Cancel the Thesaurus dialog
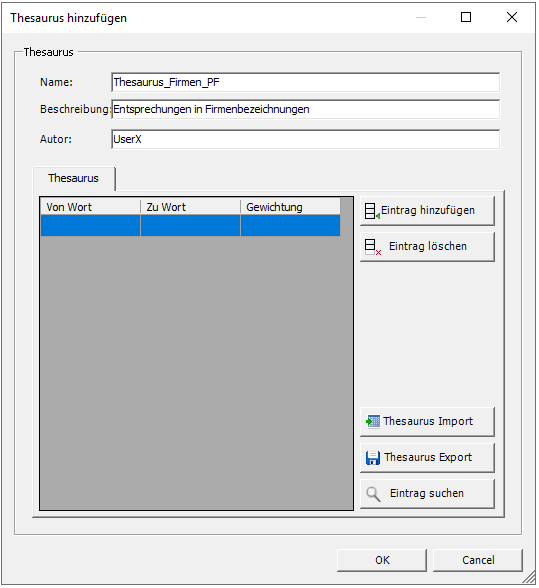539x588 pixels. click(x=478, y=561)
